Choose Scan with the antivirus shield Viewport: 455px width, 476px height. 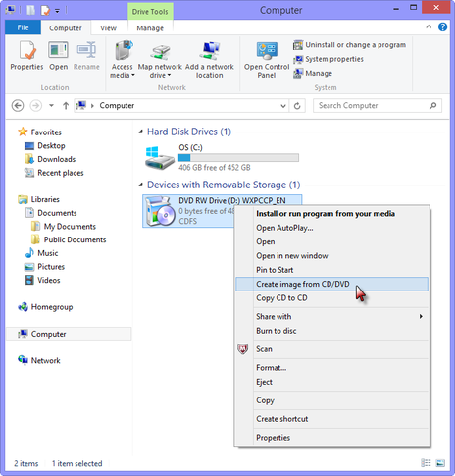tap(331, 349)
